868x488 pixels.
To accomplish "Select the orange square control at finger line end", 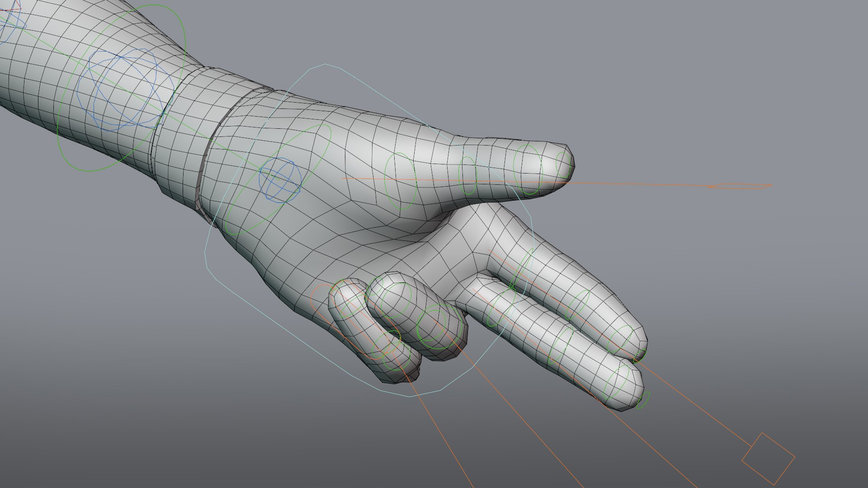I will pyautogui.click(x=768, y=458).
